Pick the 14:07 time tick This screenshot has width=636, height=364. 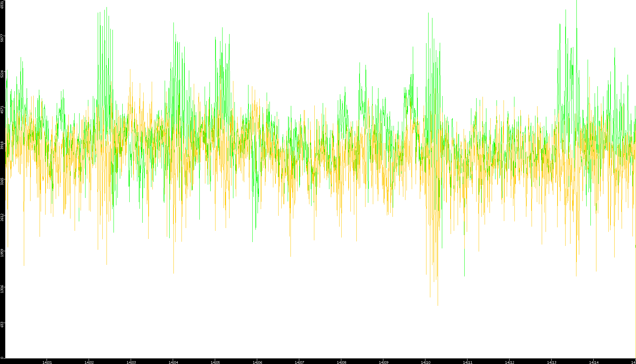[299, 362]
